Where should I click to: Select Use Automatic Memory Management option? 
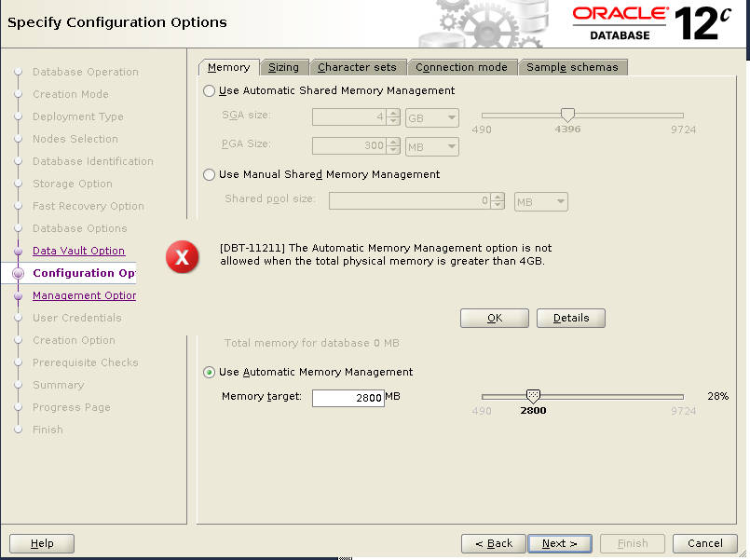point(209,373)
